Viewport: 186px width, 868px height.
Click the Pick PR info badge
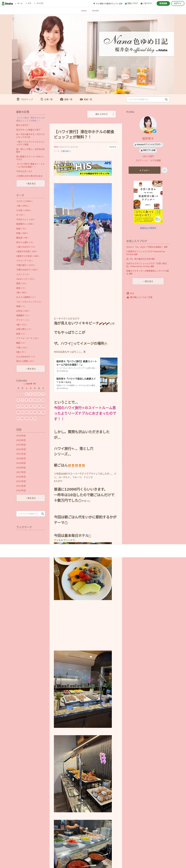[x=112, y=147]
